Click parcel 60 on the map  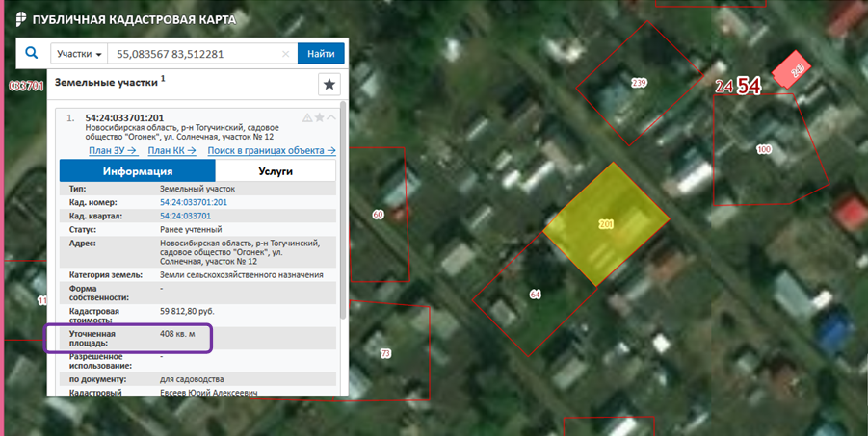click(x=379, y=214)
